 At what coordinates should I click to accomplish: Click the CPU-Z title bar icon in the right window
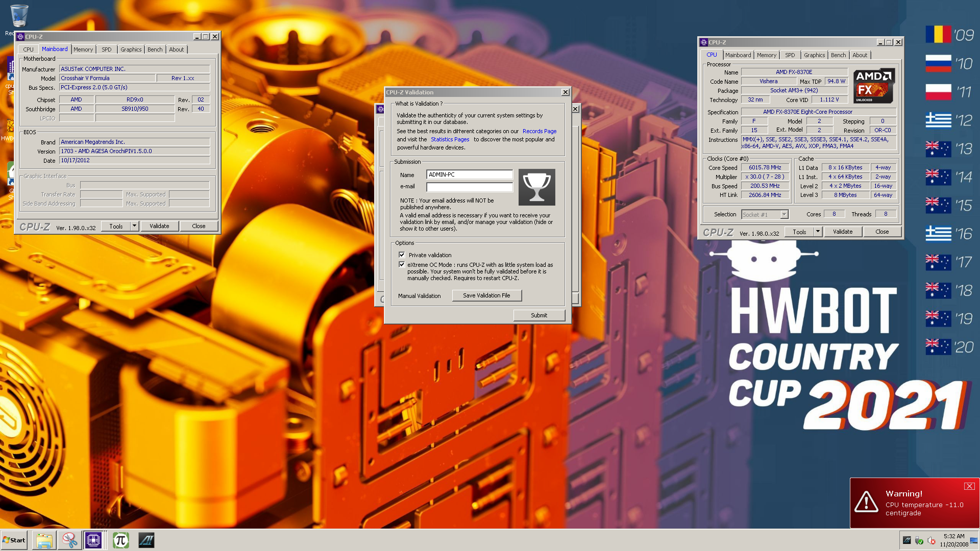click(x=704, y=42)
